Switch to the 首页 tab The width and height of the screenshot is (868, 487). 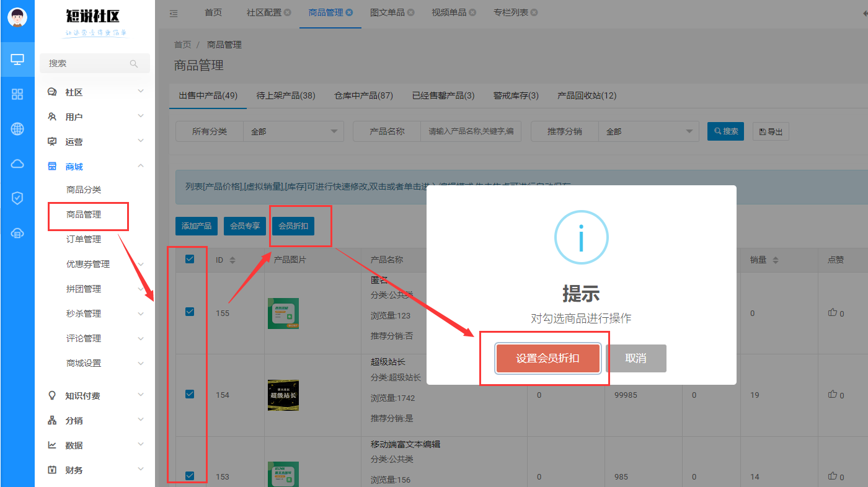point(213,12)
